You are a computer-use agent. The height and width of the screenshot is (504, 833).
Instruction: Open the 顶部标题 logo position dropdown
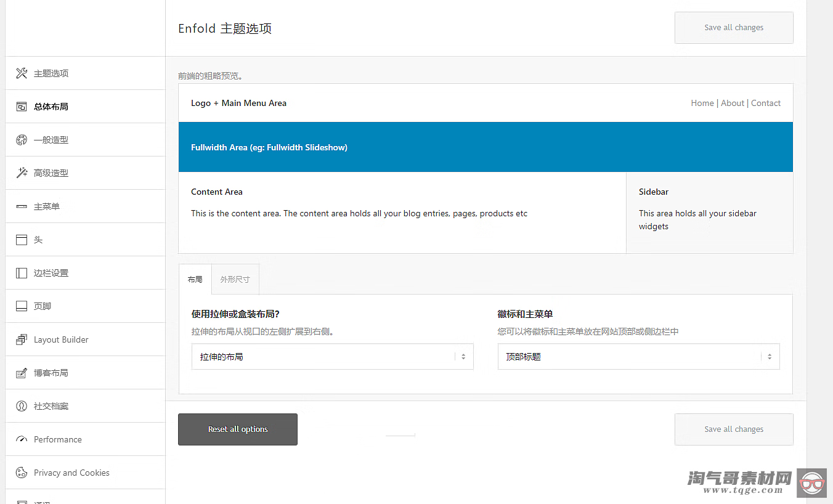[639, 357]
